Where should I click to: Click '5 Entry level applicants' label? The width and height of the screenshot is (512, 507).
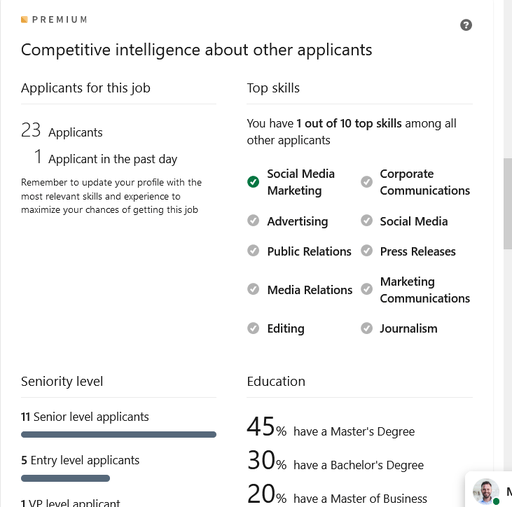pos(80,460)
